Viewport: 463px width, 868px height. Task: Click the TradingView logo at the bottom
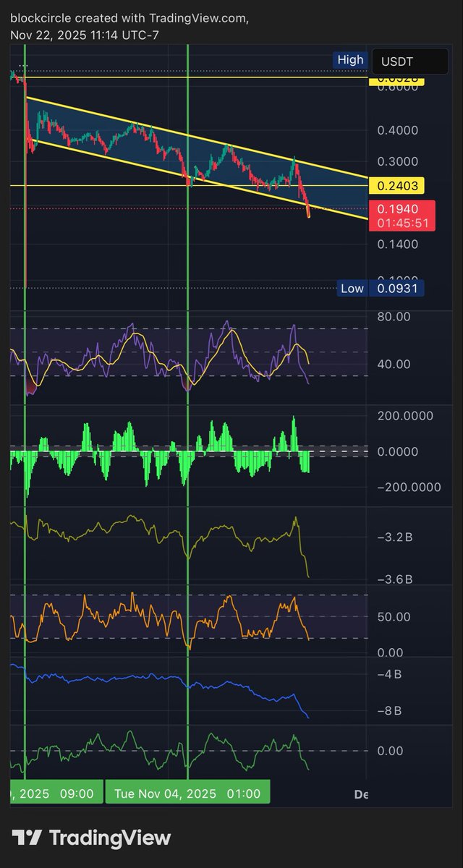(x=92, y=838)
